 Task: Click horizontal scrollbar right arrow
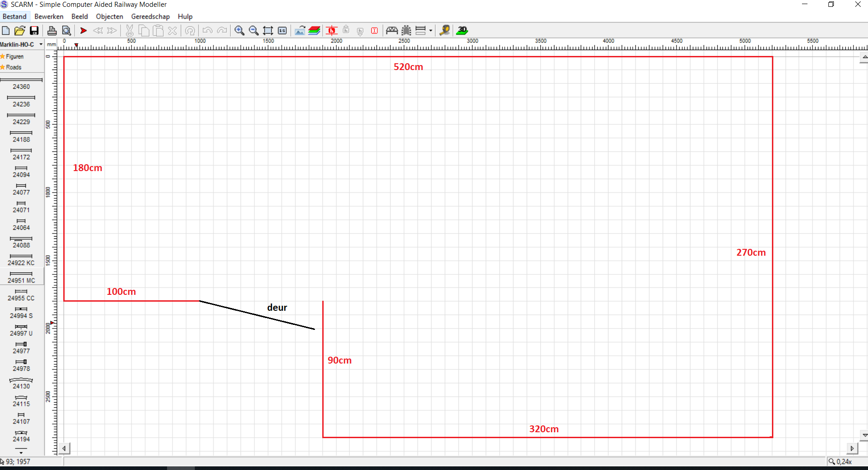[853, 449]
